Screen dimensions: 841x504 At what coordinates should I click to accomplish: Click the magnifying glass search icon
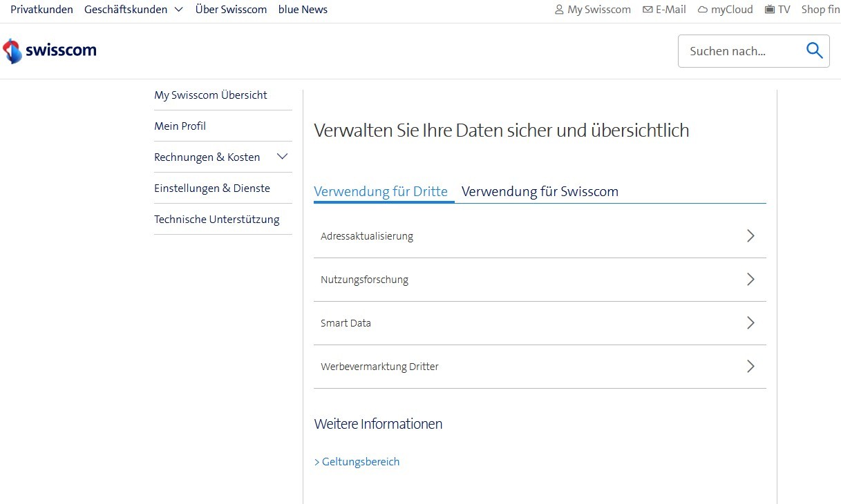coord(814,50)
